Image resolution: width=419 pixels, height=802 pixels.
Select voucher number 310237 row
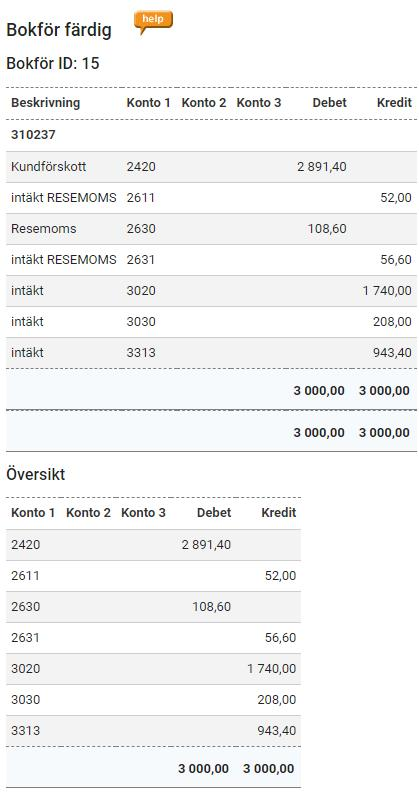pyautogui.click(x=211, y=136)
